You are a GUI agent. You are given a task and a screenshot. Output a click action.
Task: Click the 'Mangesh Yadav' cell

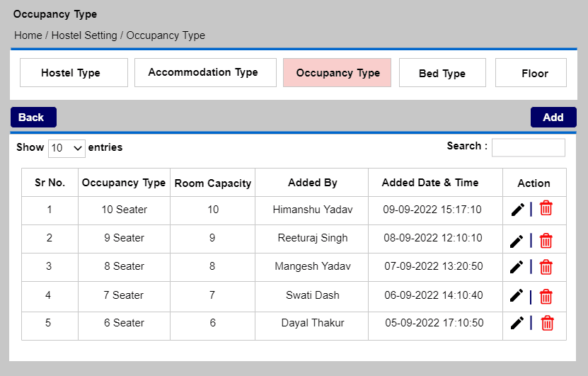coord(312,266)
